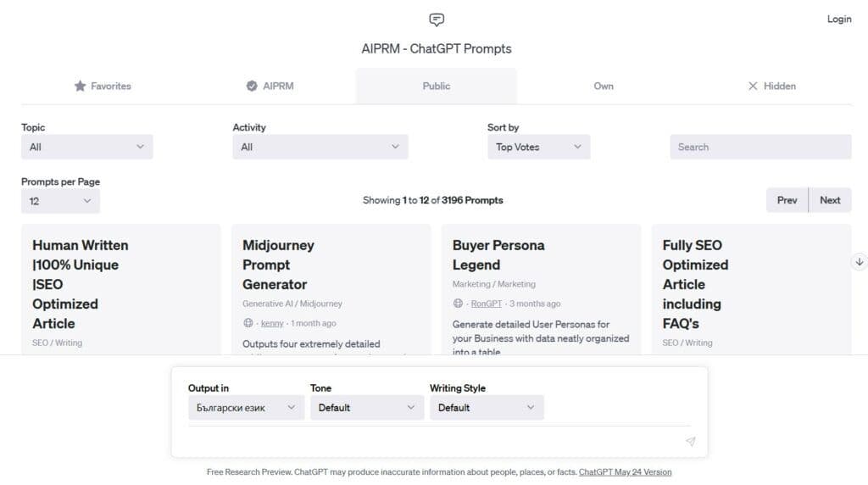
Task: Open the Topic dropdown
Action: click(x=87, y=147)
